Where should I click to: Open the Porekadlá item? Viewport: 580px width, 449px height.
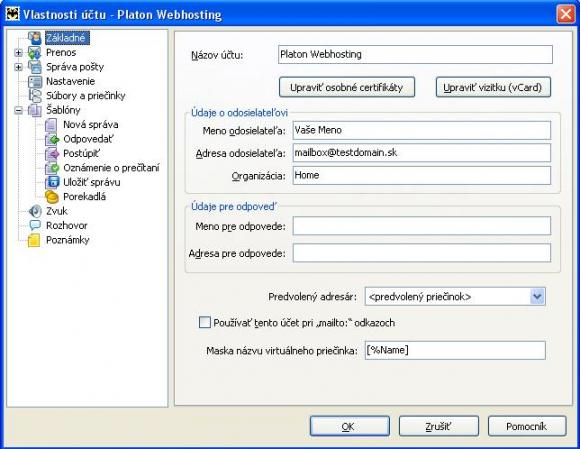pyautogui.click(x=85, y=197)
